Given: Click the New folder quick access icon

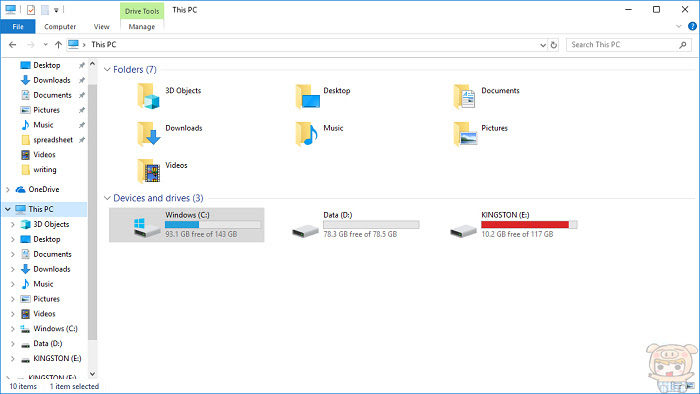Looking at the screenshot, I should point(45,10).
